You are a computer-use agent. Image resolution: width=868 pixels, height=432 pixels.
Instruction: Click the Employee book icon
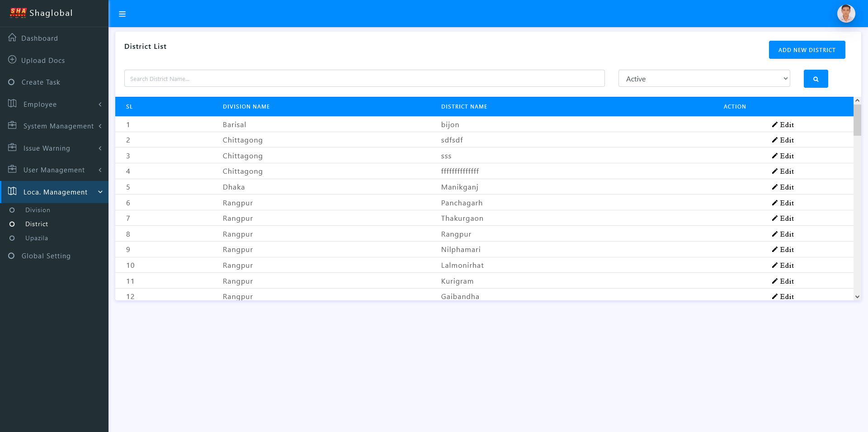[x=12, y=104]
